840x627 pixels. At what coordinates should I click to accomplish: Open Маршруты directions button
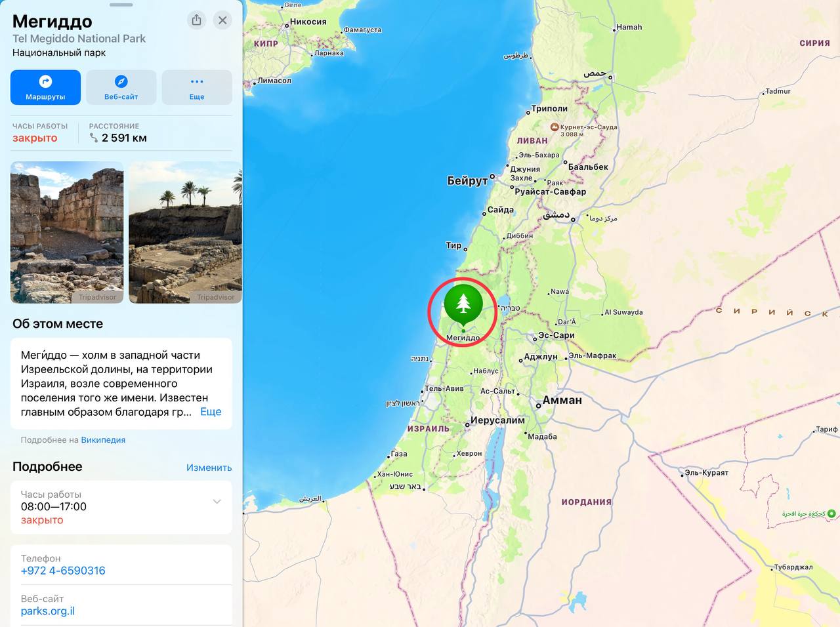click(x=45, y=88)
